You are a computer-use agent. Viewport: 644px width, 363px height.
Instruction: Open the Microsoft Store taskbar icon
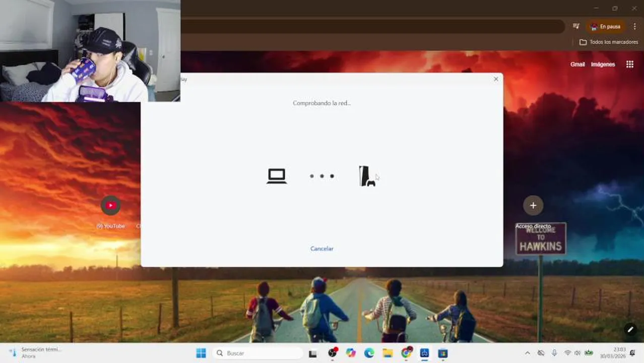443,353
